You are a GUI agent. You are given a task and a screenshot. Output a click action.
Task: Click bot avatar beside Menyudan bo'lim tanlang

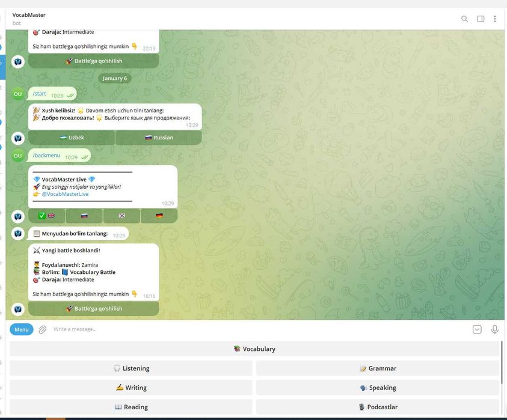[18, 233]
